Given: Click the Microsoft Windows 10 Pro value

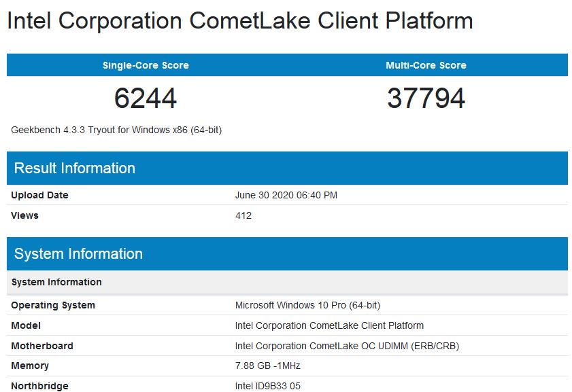Looking at the screenshot, I should [307, 305].
